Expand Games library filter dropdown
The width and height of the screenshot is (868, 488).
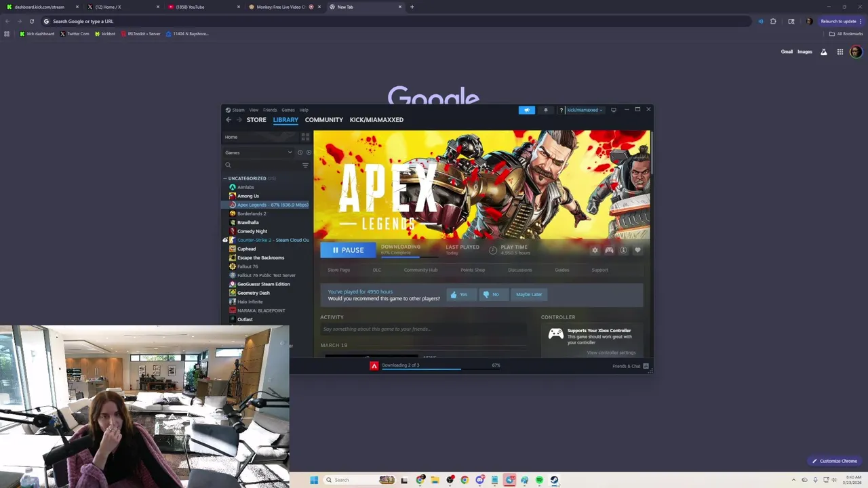coord(259,152)
